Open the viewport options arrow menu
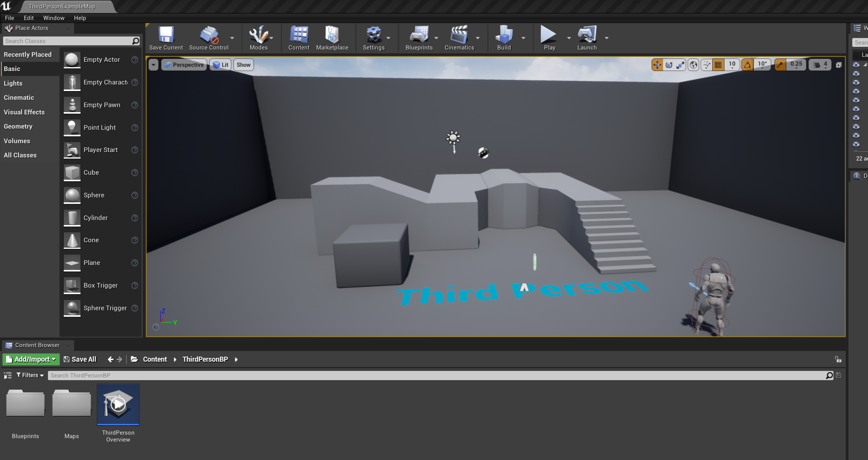 [153, 65]
